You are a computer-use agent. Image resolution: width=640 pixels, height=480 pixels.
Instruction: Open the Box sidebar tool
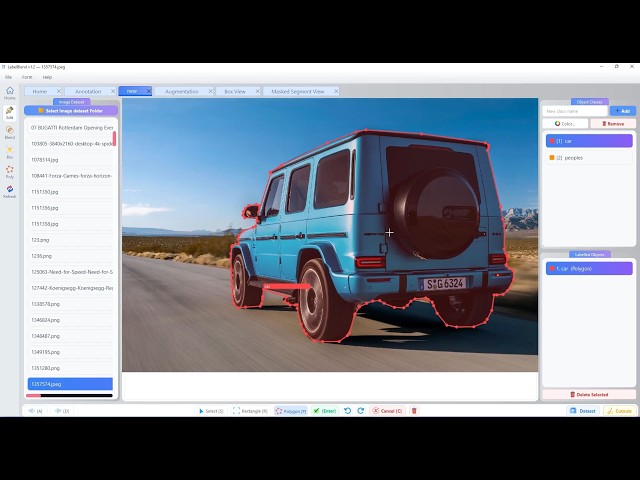(x=9, y=152)
